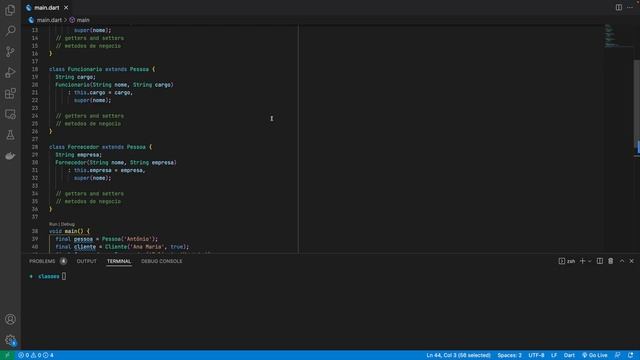The image size is (640, 360).
Task: Close the bottom panel
Action: (x=631, y=261)
